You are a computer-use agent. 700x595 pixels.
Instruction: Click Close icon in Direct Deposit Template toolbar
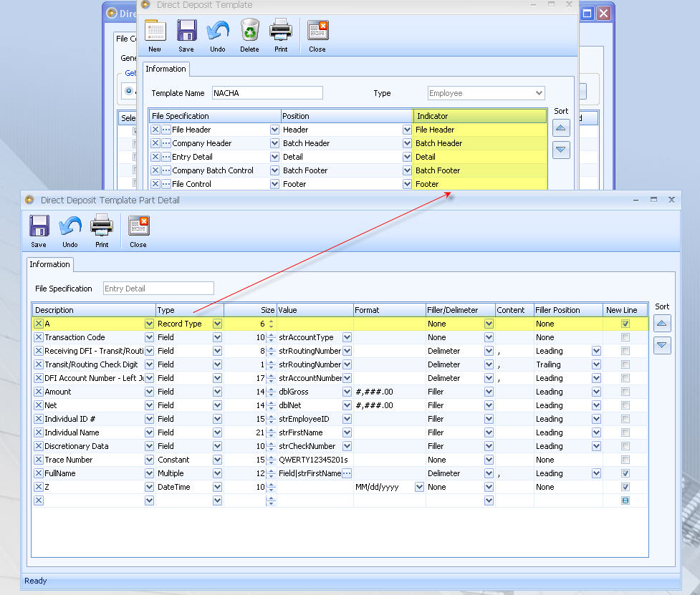click(317, 32)
